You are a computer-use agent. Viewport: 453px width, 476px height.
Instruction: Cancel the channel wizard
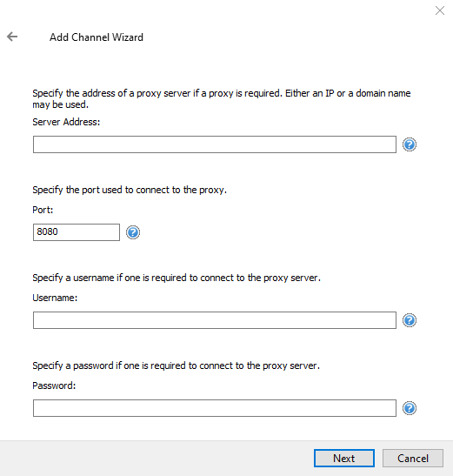coord(413,458)
